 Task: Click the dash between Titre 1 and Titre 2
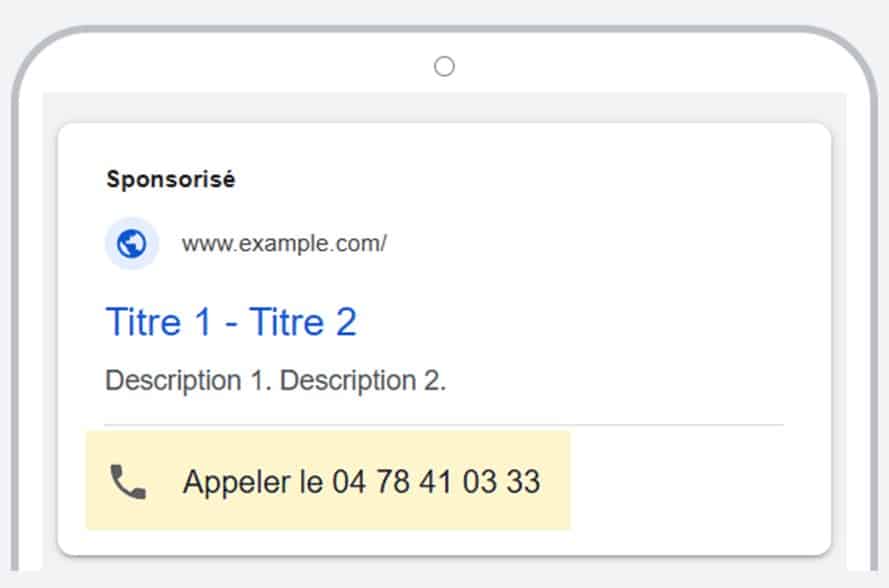point(231,325)
